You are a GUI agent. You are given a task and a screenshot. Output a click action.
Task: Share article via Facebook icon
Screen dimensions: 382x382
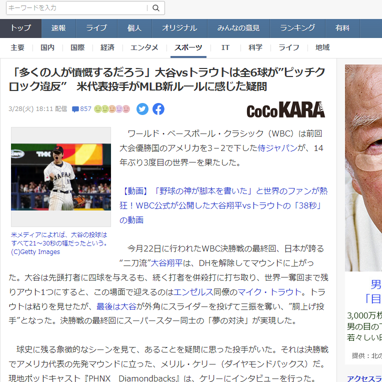[159, 109]
